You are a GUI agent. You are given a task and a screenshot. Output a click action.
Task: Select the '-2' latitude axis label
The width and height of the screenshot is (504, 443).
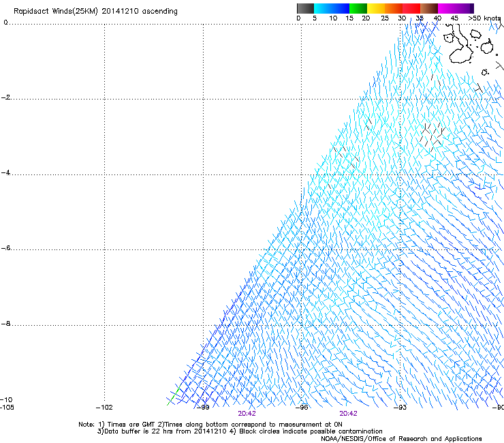(x=5, y=97)
